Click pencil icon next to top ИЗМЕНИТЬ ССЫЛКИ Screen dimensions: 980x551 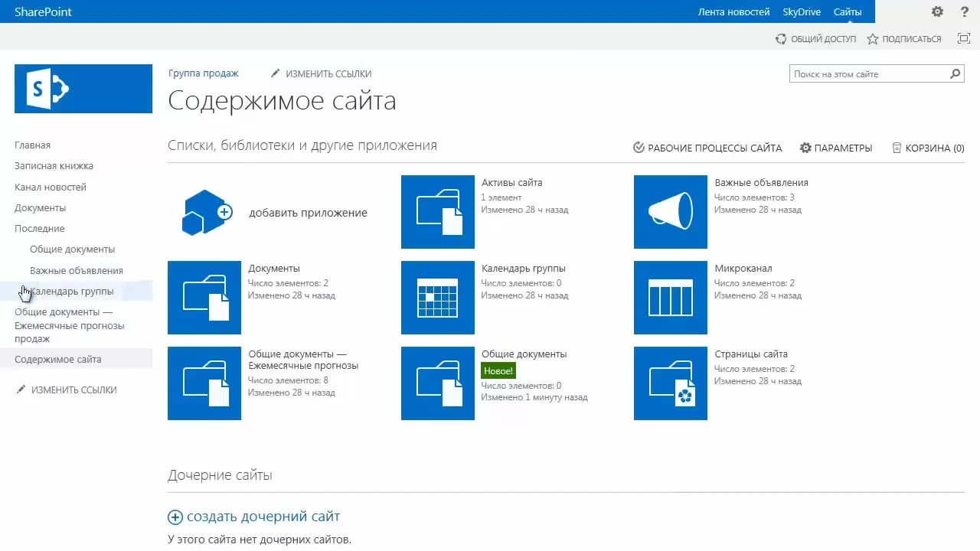click(276, 73)
